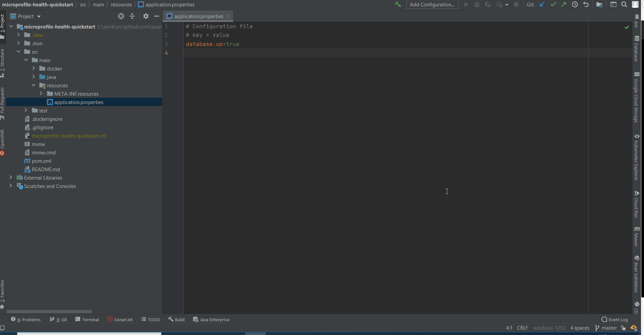Click Add Configuration in the toolbar

pyautogui.click(x=432, y=4)
